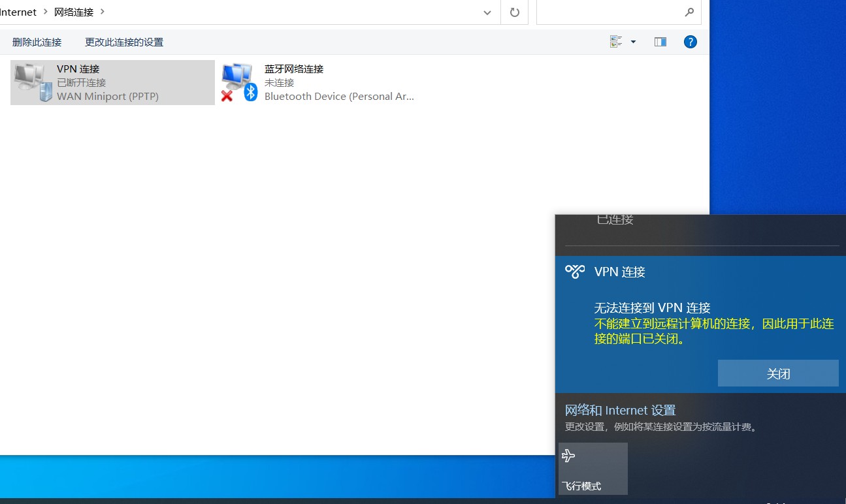Expand the chevron after 网络连接 breadcrumb
Screen dimensions: 846x504
(x=103, y=12)
